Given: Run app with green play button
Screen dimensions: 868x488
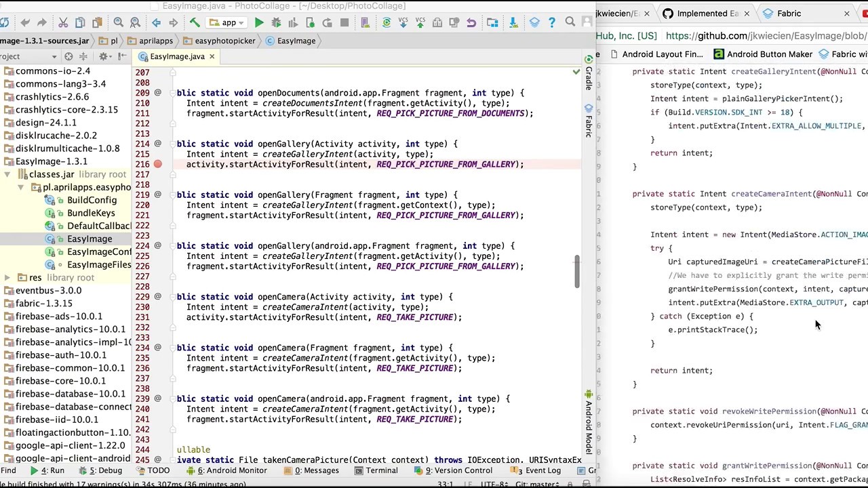Looking at the screenshot, I should (259, 22).
